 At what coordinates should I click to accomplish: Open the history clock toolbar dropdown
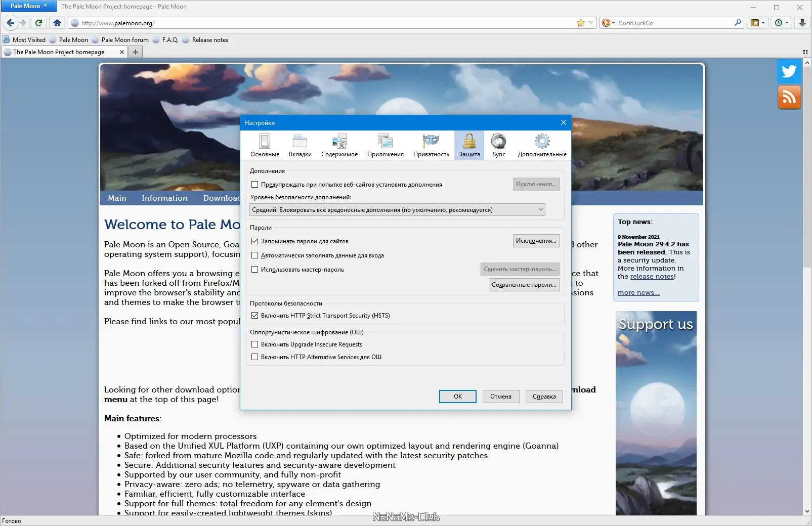pyautogui.click(x=782, y=23)
